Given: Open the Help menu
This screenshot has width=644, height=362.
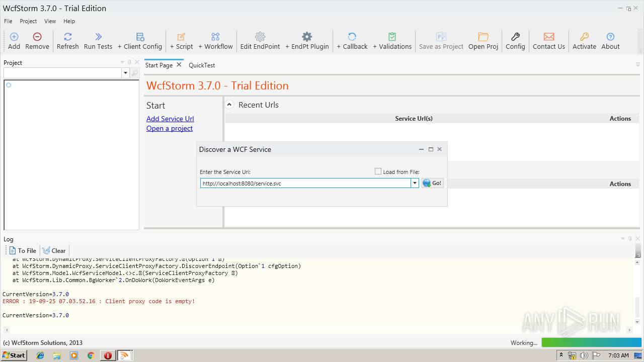Looking at the screenshot, I should pyautogui.click(x=69, y=21).
